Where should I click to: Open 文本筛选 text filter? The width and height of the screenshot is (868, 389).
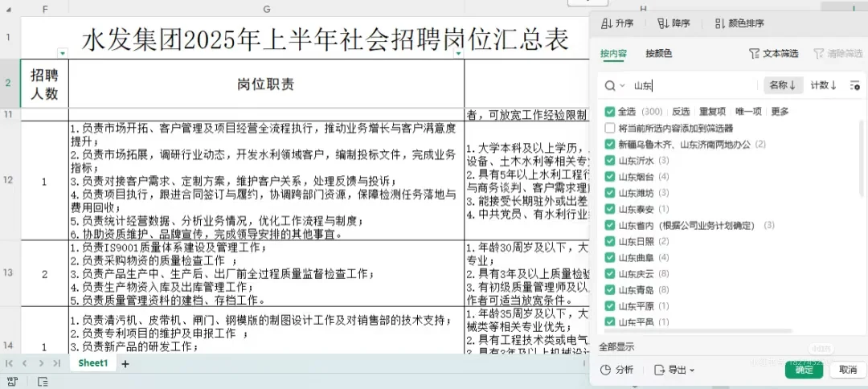(x=773, y=54)
